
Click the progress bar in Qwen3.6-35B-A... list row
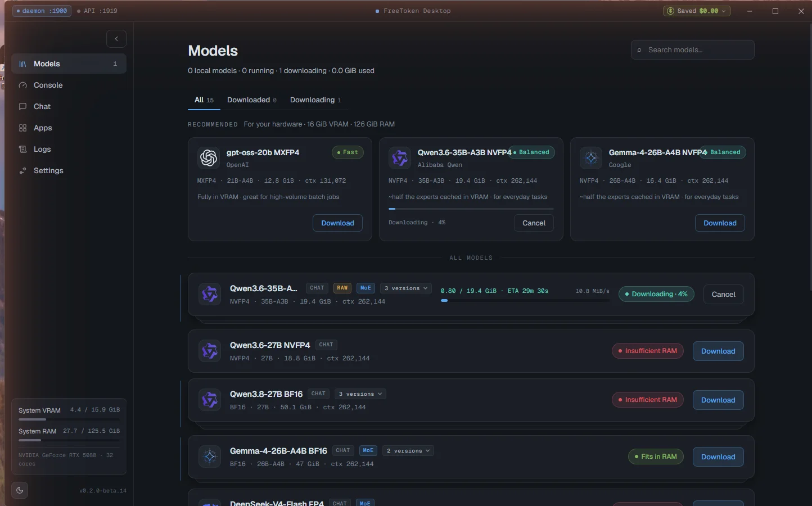click(525, 301)
